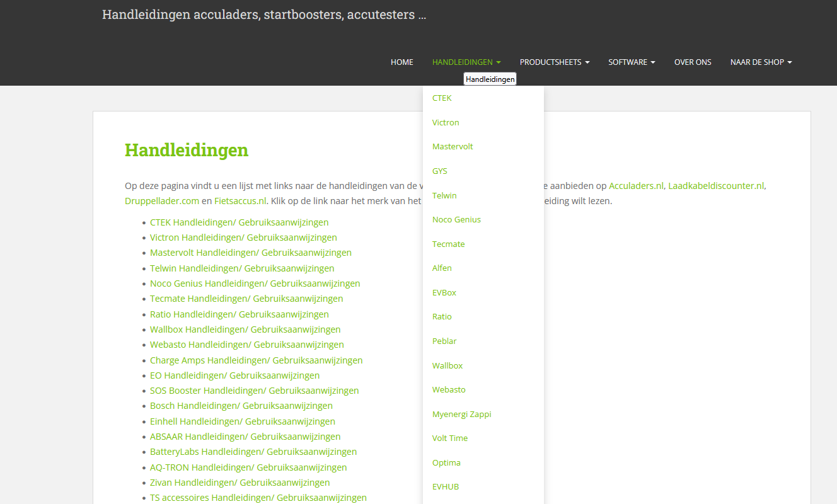Screen dimensions: 837x504
Task: Pick Optima in the dropdown menu
Action: (446, 462)
